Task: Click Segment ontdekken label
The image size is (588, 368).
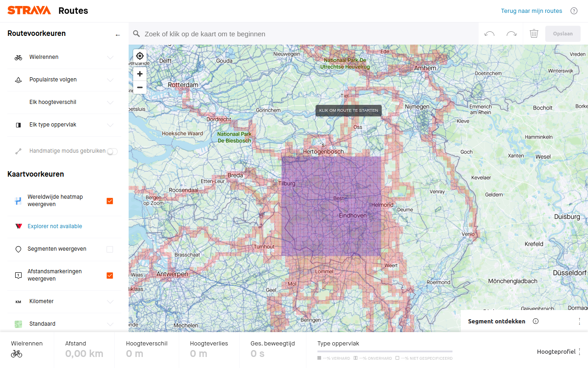Action: [x=497, y=322]
